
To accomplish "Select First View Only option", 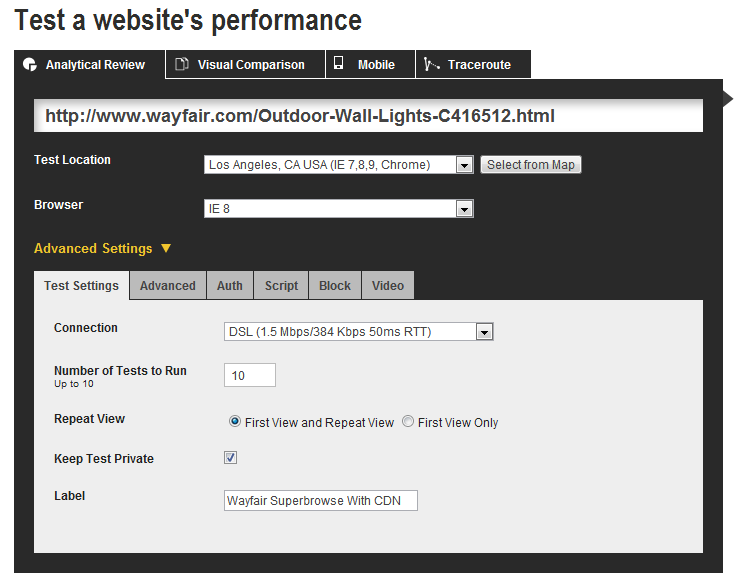I will click(408, 422).
